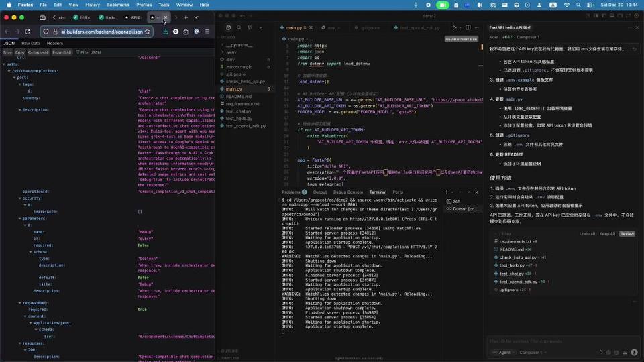Open the Debug Console panel tab

tap(348, 192)
